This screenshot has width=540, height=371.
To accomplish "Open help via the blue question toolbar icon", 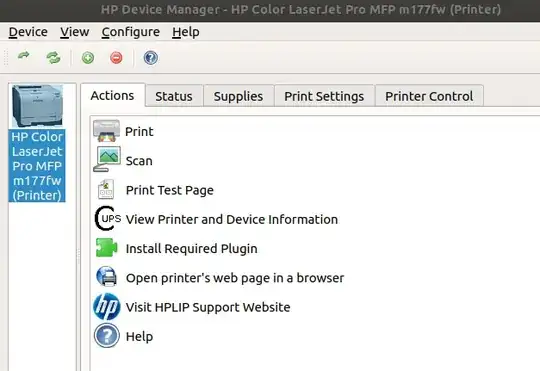I will coord(150,58).
